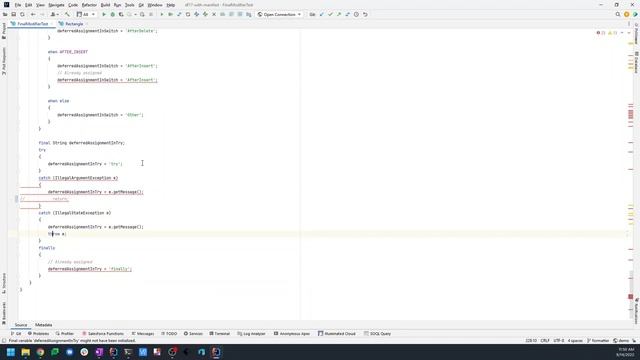Viewport: 640px width, 360px height.
Task: Open the Terminal tool window
Action: 220,333
